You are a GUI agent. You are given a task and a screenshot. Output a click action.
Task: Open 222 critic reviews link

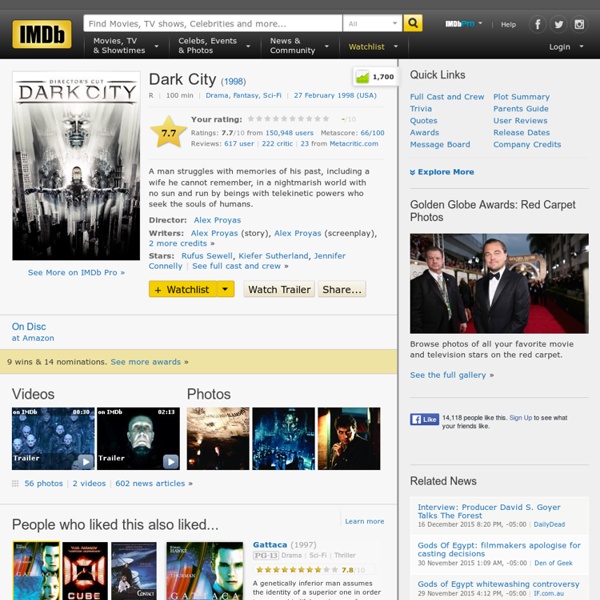pos(277,143)
